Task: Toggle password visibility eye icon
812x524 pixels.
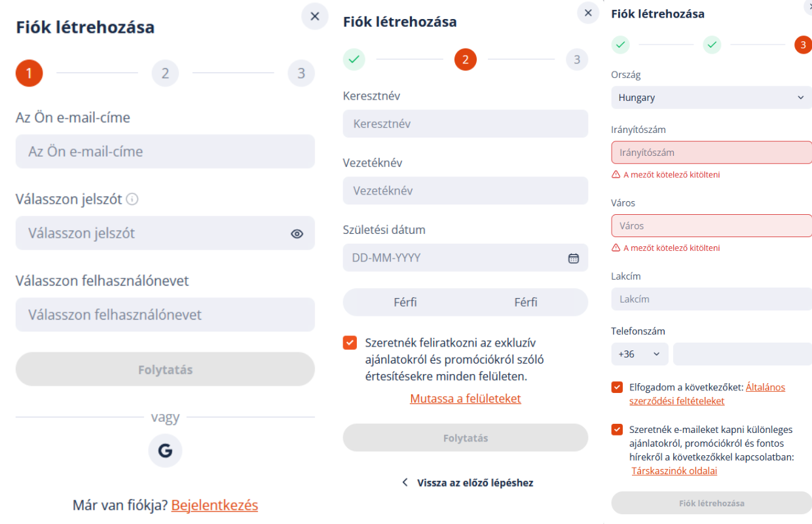Action: click(297, 233)
